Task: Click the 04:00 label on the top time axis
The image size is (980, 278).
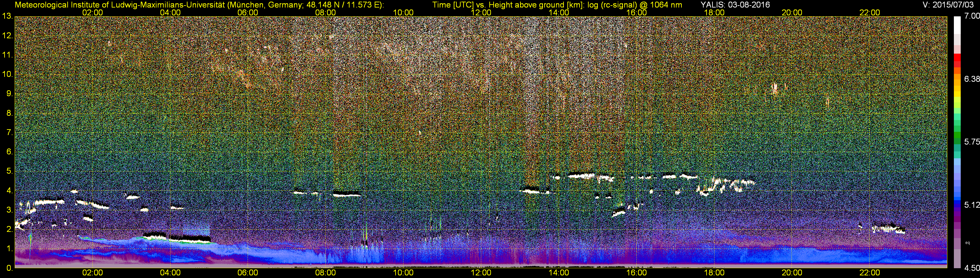Action: click(170, 12)
